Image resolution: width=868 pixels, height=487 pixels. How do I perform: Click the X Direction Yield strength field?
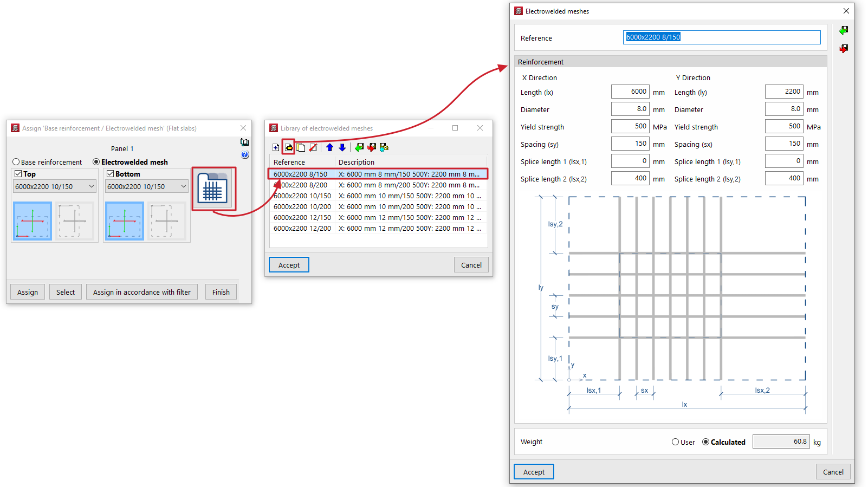pyautogui.click(x=630, y=126)
